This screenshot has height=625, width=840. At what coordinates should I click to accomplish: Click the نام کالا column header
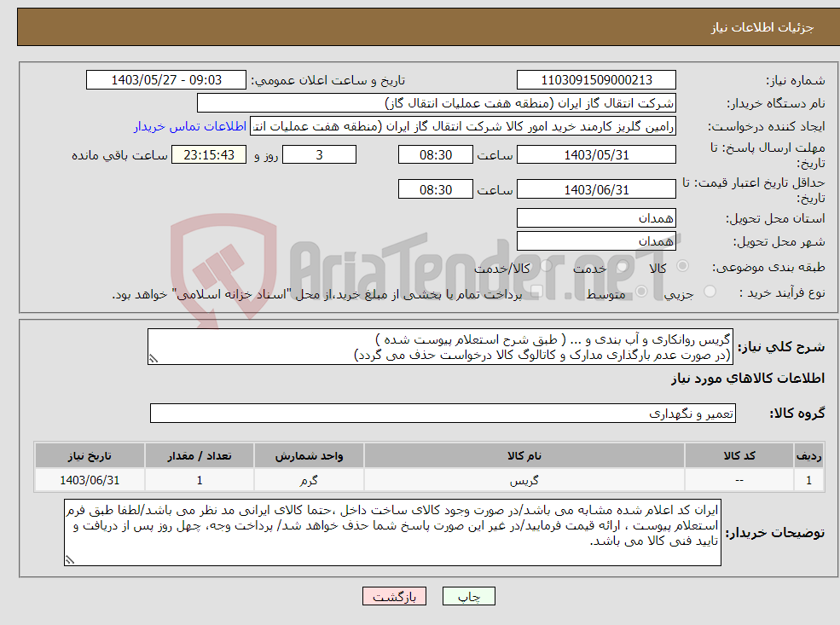(x=524, y=456)
